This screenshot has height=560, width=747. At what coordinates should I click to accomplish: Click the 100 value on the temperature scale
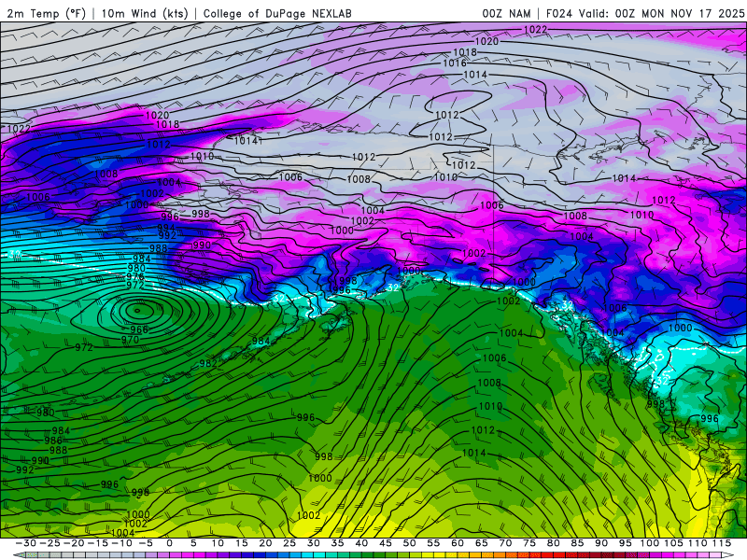649,543
